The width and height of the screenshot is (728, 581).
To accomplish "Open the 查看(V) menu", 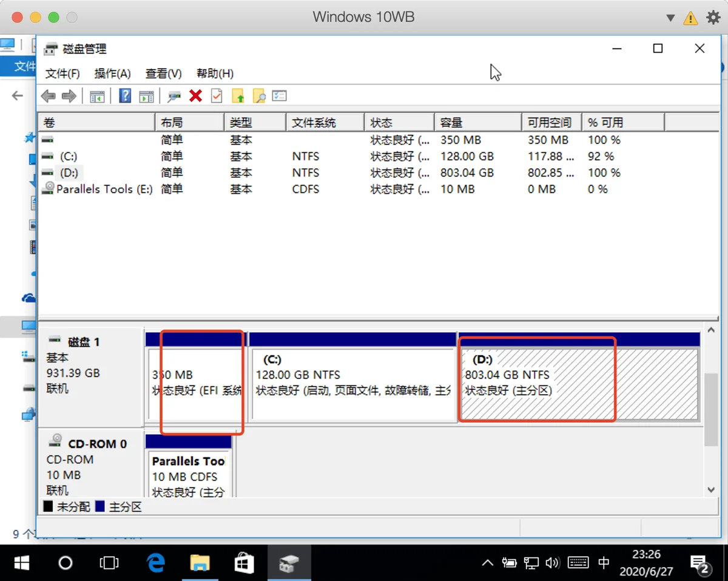I will click(x=163, y=73).
